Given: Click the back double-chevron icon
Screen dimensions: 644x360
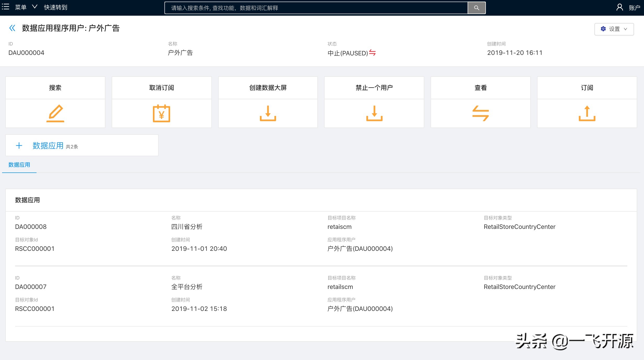Looking at the screenshot, I should click(x=12, y=28).
